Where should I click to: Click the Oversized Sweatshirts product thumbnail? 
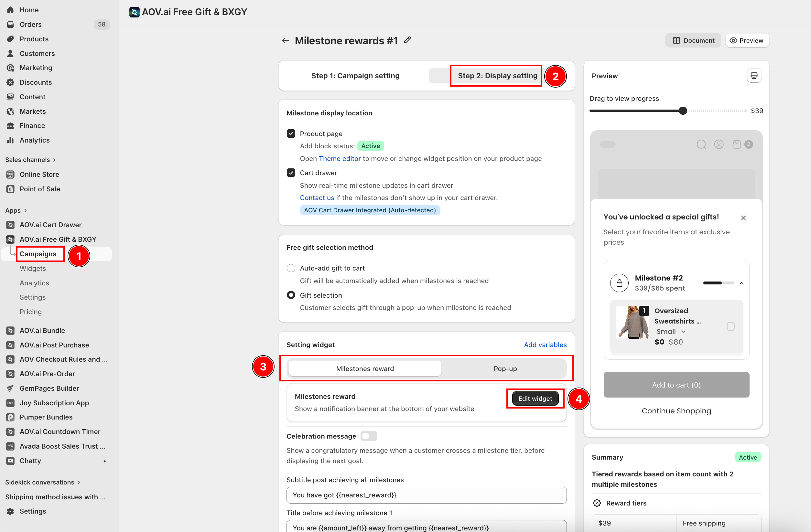(x=633, y=322)
